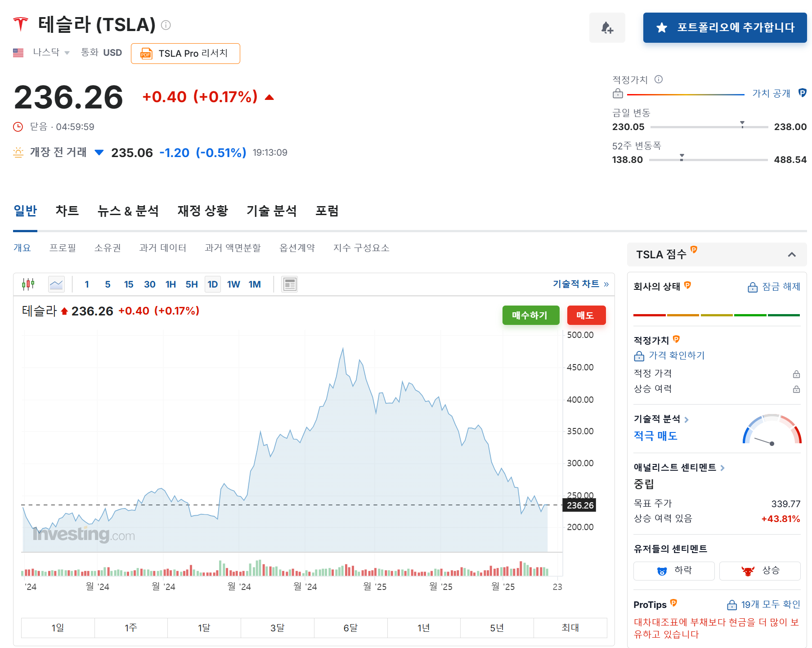Open the 지수 구성요소 sub-tab
The width and height of the screenshot is (812, 648).
(361, 248)
